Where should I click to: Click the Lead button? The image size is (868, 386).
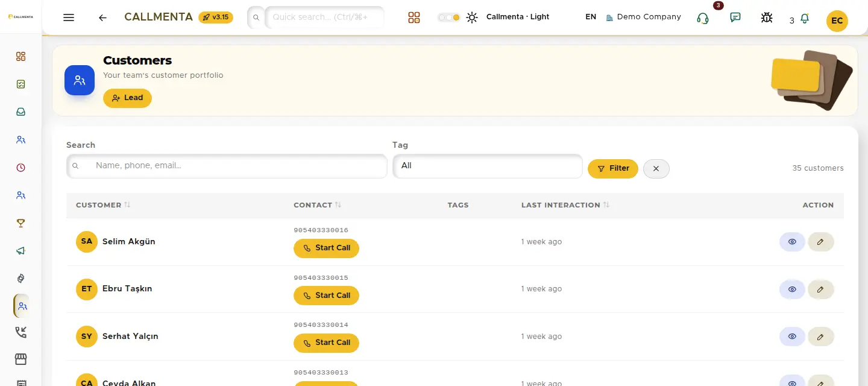coord(127,98)
